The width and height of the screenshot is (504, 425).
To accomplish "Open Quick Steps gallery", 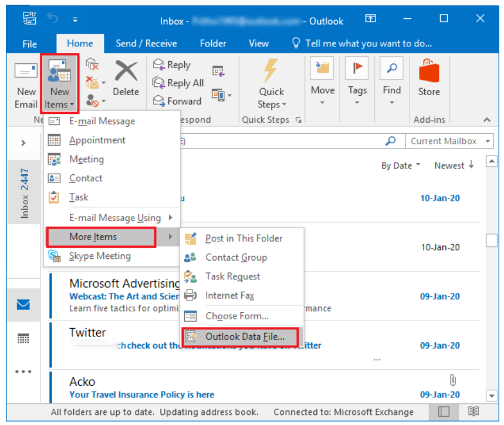I will point(272,84).
